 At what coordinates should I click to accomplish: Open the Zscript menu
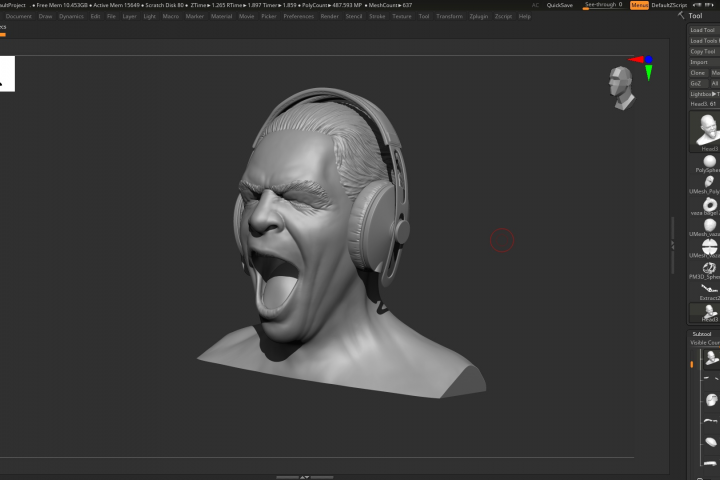pyautogui.click(x=504, y=16)
